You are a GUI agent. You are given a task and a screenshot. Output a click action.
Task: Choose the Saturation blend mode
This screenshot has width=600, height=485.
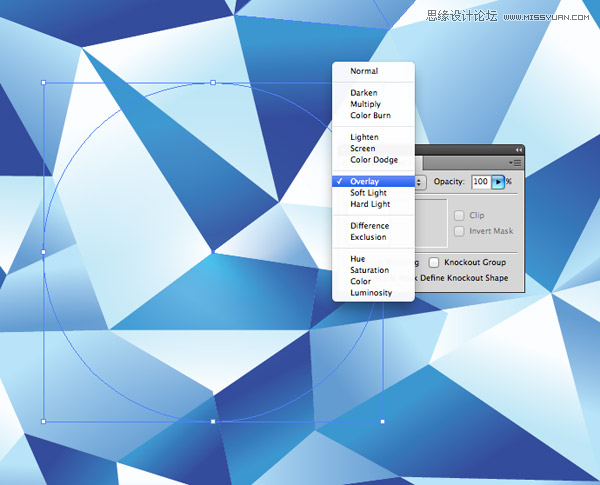(373, 270)
